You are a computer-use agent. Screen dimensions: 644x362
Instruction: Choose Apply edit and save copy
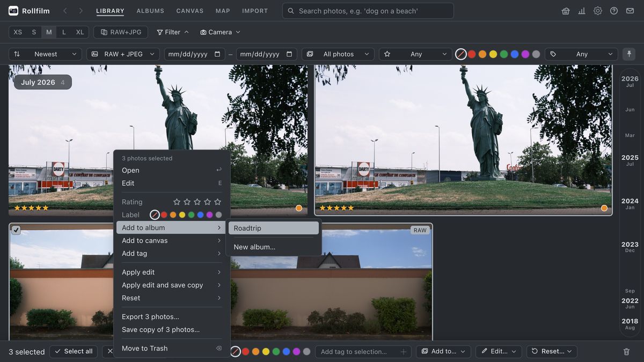pyautogui.click(x=172, y=285)
